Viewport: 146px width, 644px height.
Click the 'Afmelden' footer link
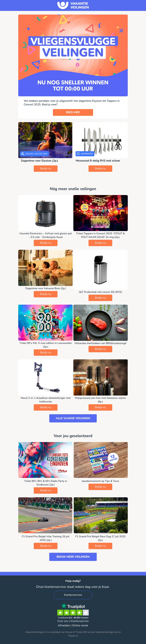click(x=64, y=625)
